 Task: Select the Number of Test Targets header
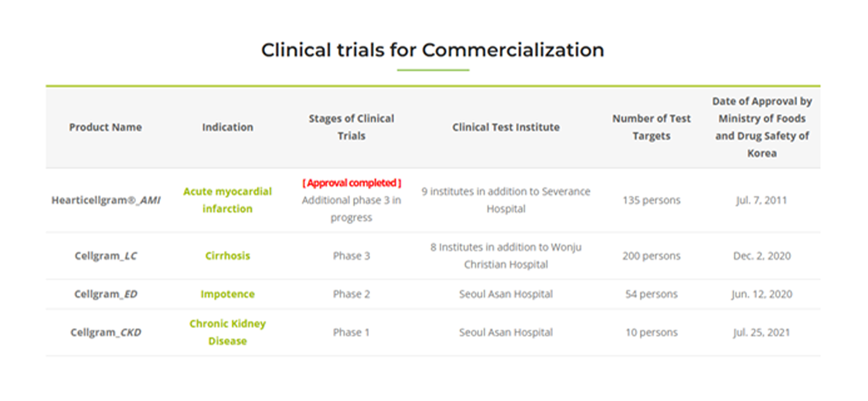coord(651,127)
